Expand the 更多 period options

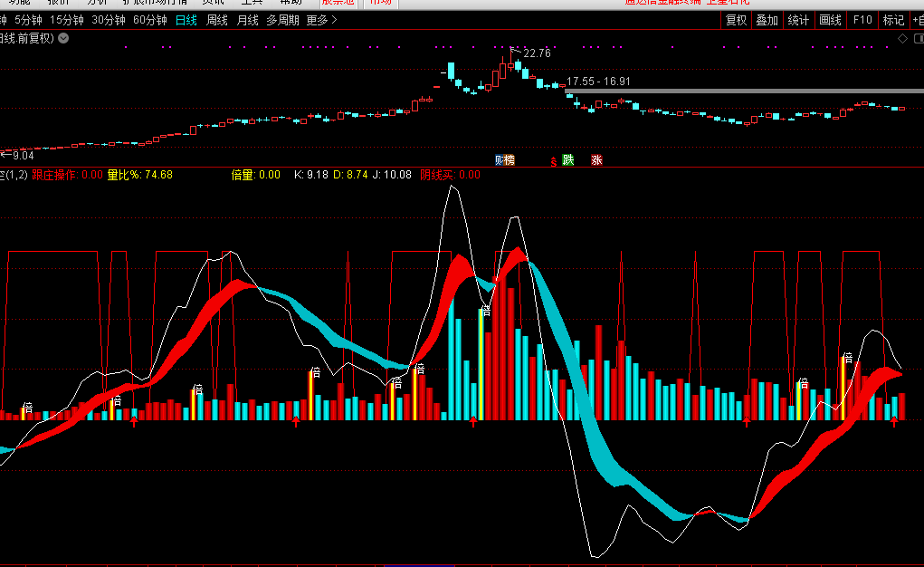pyautogui.click(x=321, y=20)
